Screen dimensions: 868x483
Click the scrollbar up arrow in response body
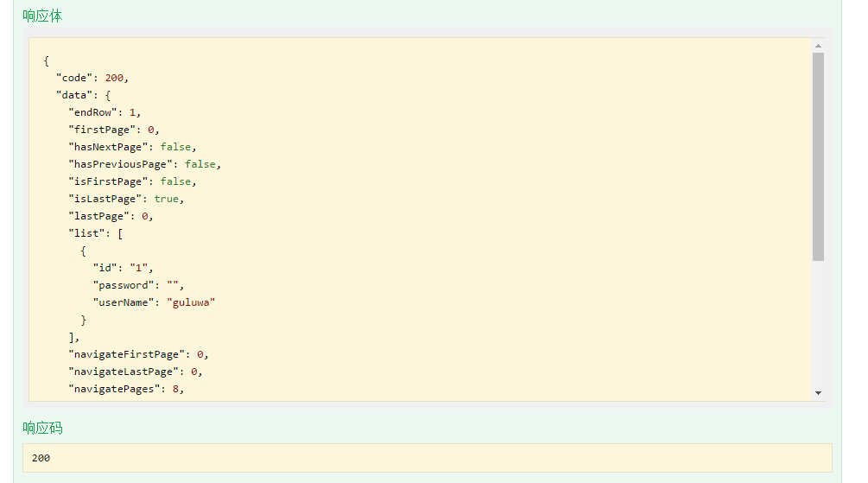tap(818, 46)
